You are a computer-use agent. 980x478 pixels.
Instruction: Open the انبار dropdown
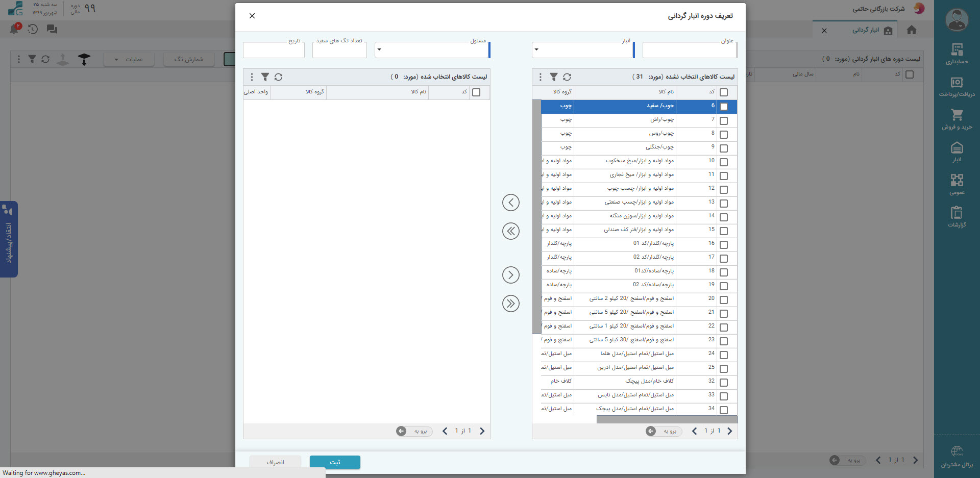pos(583,49)
